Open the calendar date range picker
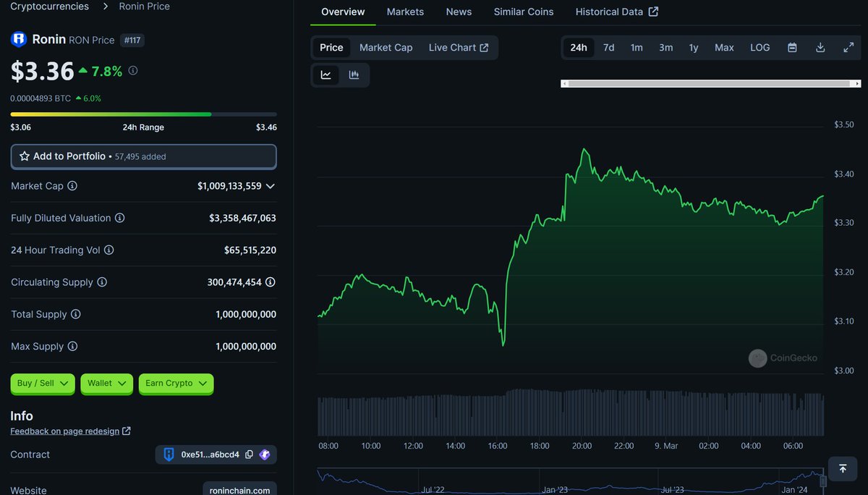This screenshot has width=868, height=495. click(792, 48)
